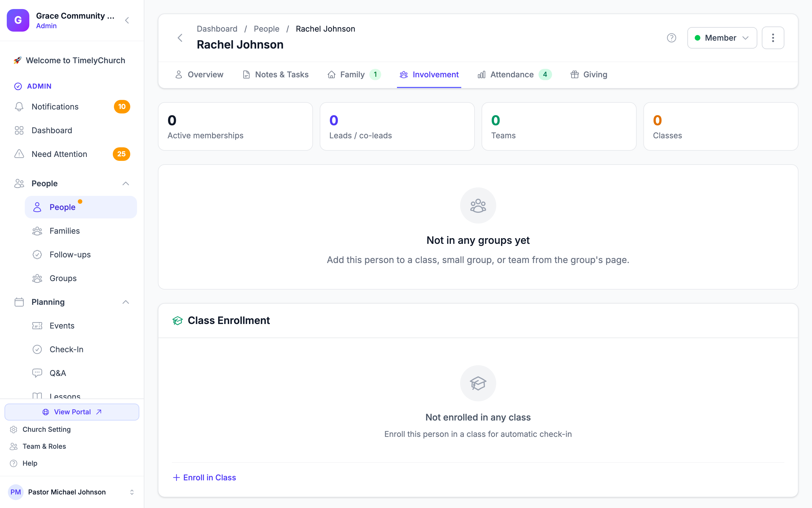Click the 'Not enrolled in any class' text
This screenshot has height=508, width=812.
tap(478, 417)
